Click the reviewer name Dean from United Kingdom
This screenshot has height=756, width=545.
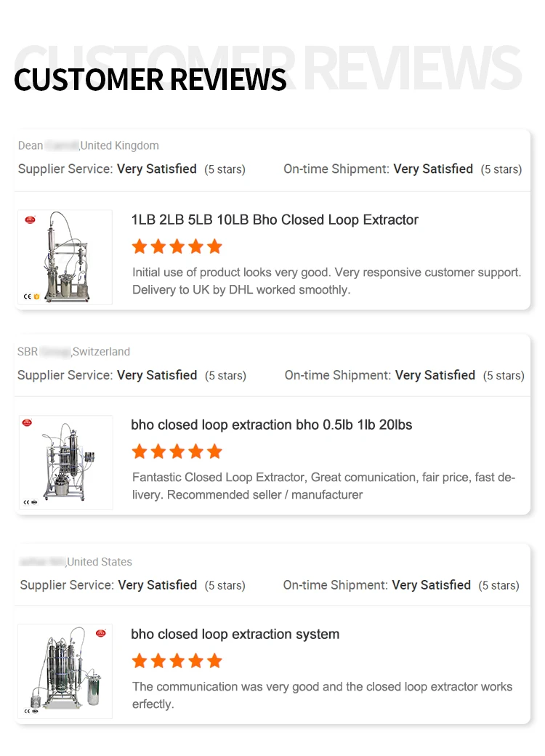tap(48, 145)
